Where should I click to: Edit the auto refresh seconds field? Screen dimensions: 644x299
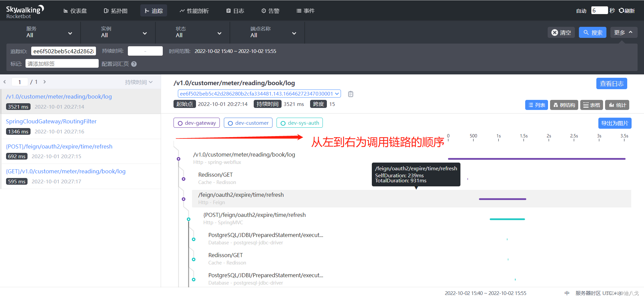(599, 10)
